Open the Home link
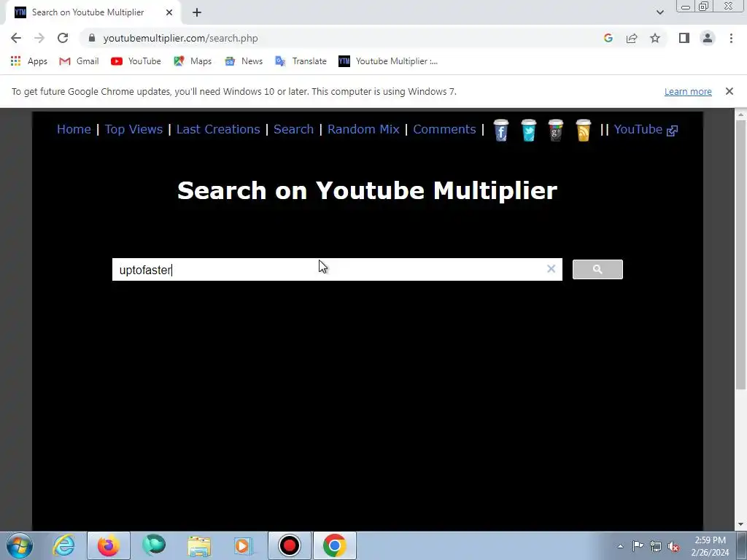The width and height of the screenshot is (747, 560). [74, 129]
